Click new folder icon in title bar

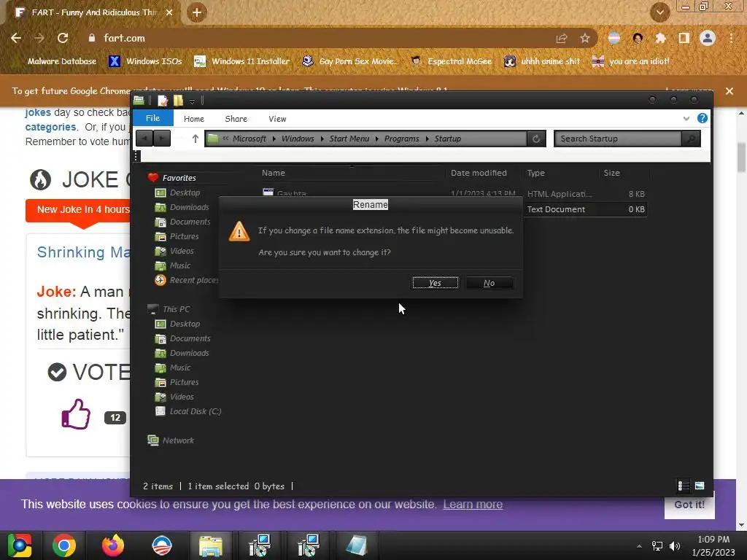point(178,101)
